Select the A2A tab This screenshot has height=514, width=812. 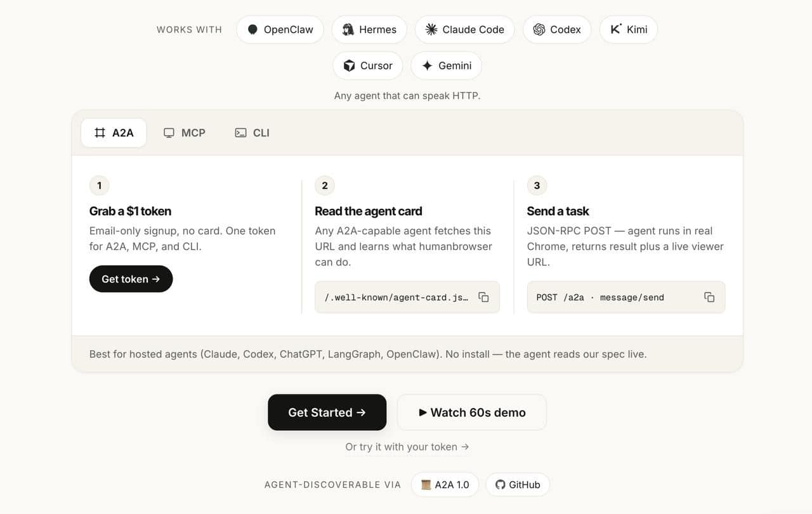114,133
